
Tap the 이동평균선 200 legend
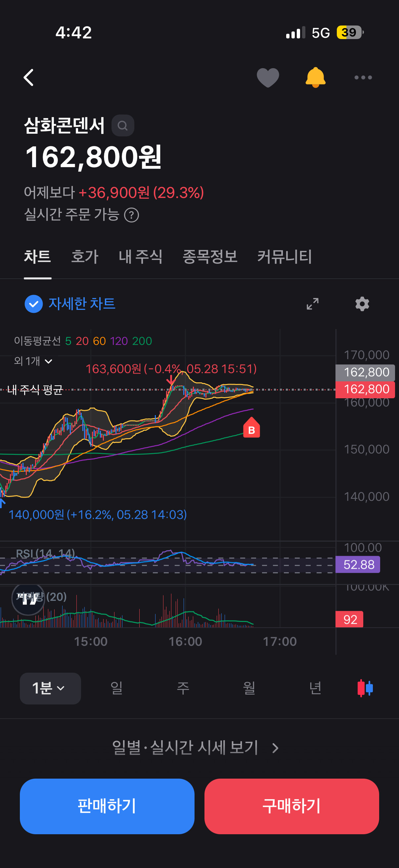(142, 341)
